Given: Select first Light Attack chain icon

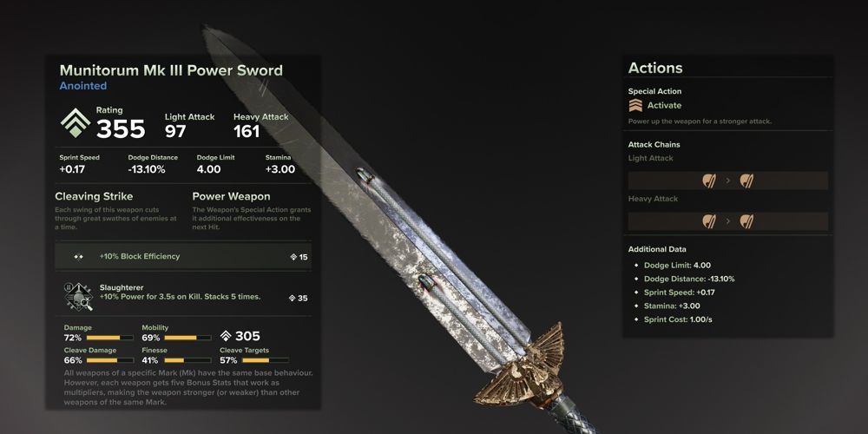Looking at the screenshot, I should 709,181.
